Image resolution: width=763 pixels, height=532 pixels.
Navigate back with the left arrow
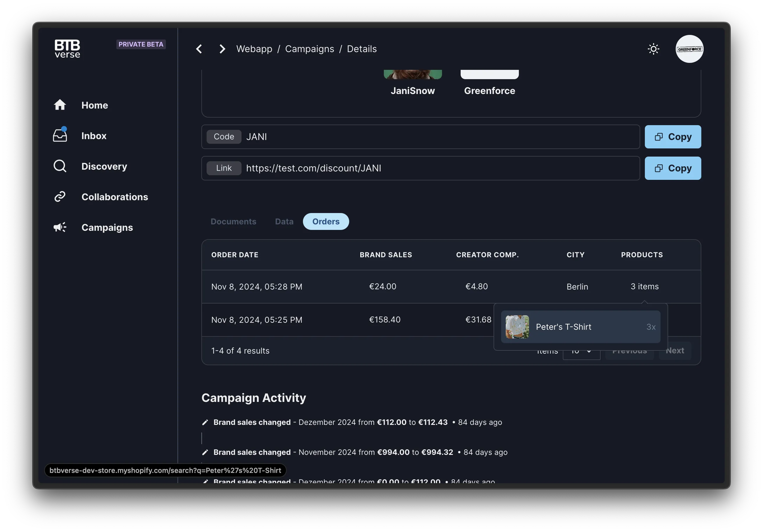tap(199, 49)
